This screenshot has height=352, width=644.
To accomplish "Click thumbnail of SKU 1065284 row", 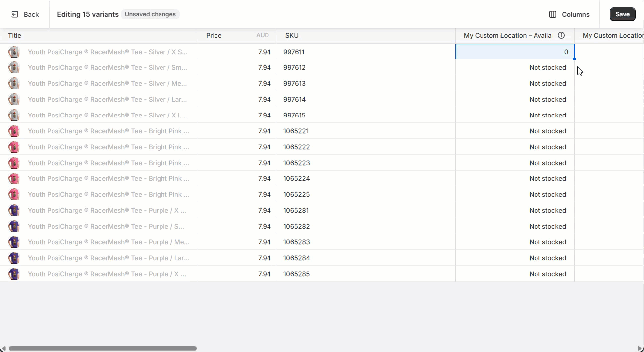I will pyautogui.click(x=14, y=258).
